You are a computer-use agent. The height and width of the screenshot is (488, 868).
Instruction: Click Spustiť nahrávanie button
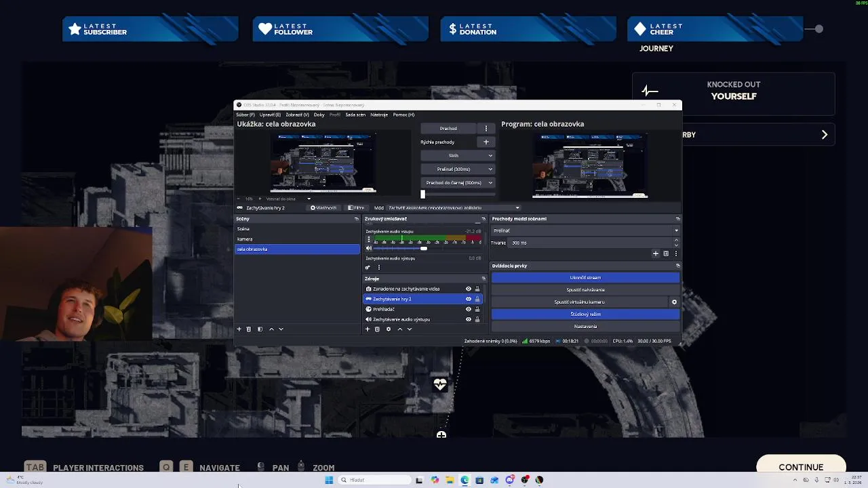coord(585,289)
